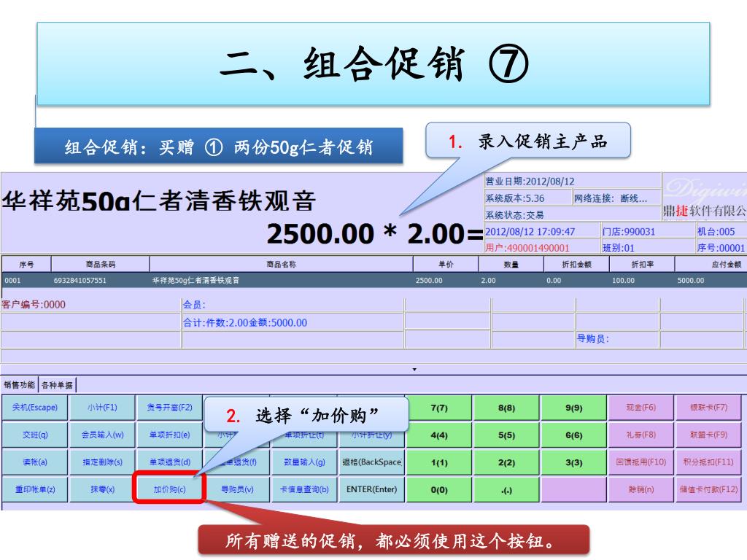747x560 pixels.
Task: Click the 序号 column header
Action: coord(26,264)
